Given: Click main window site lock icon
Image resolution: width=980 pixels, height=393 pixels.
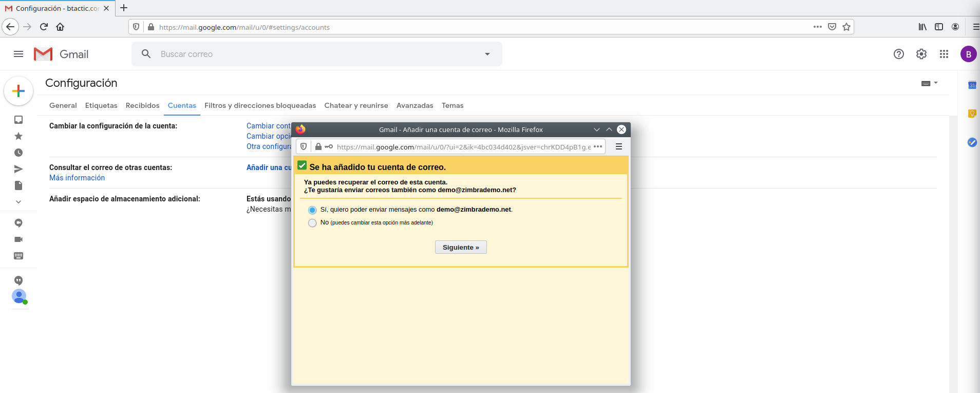Looking at the screenshot, I should (x=151, y=27).
